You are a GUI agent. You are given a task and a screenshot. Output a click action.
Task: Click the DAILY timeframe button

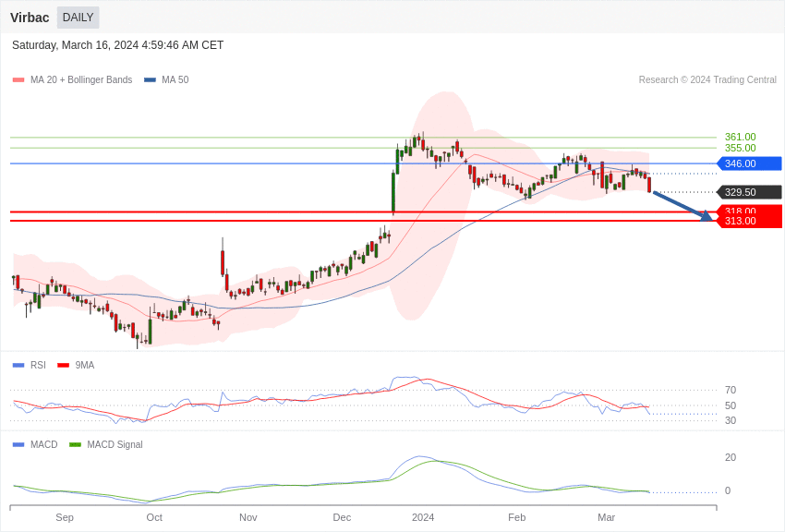click(x=78, y=18)
